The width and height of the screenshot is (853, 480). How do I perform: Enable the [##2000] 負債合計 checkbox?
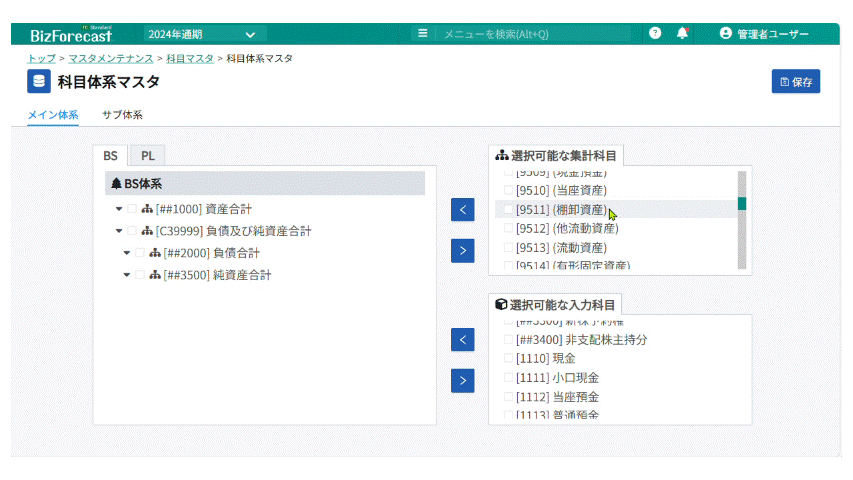(x=140, y=253)
